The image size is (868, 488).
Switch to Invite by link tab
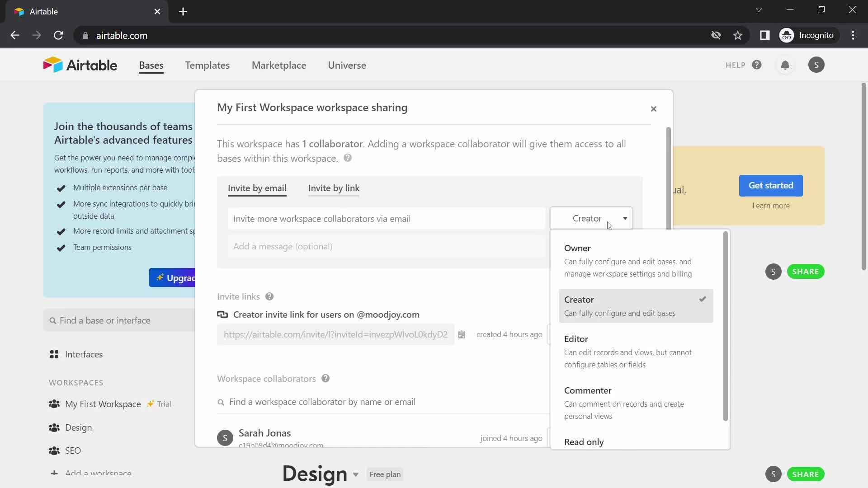(334, 188)
